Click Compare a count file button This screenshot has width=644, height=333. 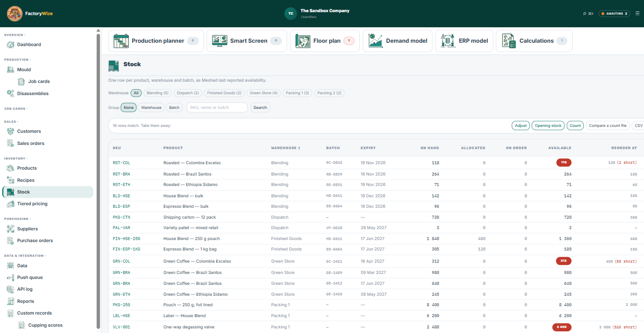(608, 126)
